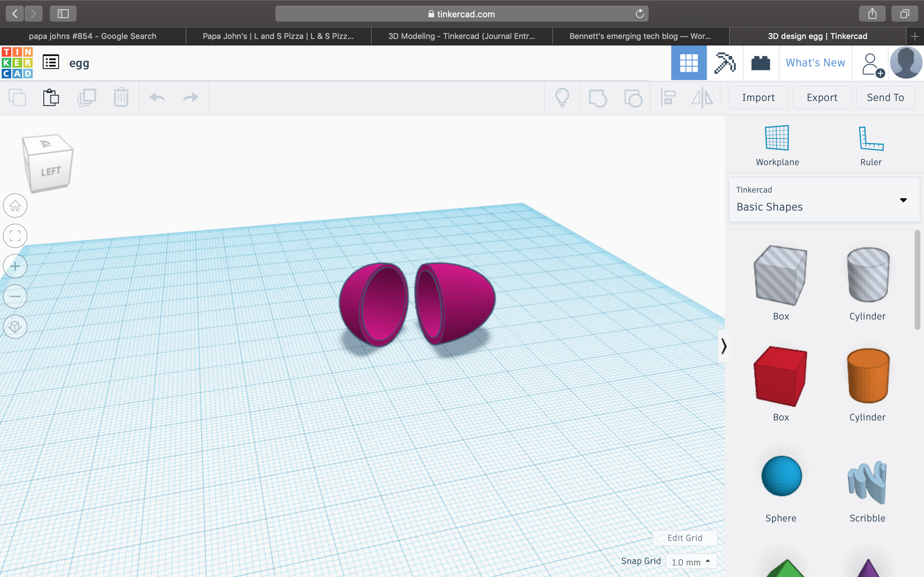Open the Minecraft blocks pickaxe view
Screen dimensions: 924x577
click(x=724, y=63)
